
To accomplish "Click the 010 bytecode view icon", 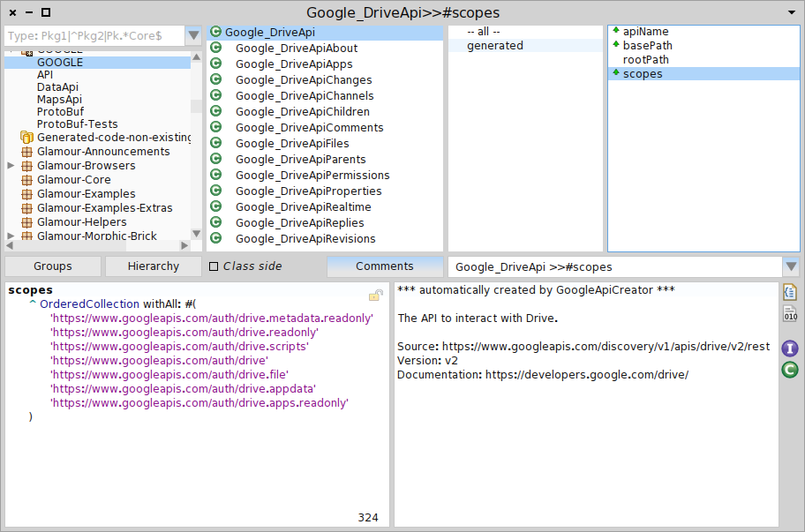I will point(790,313).
